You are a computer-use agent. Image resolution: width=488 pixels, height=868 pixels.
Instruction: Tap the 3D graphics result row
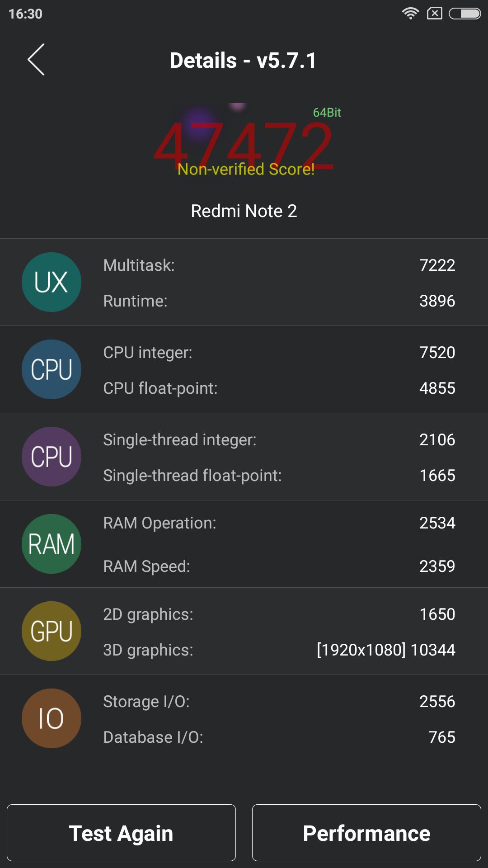[279, 650]
